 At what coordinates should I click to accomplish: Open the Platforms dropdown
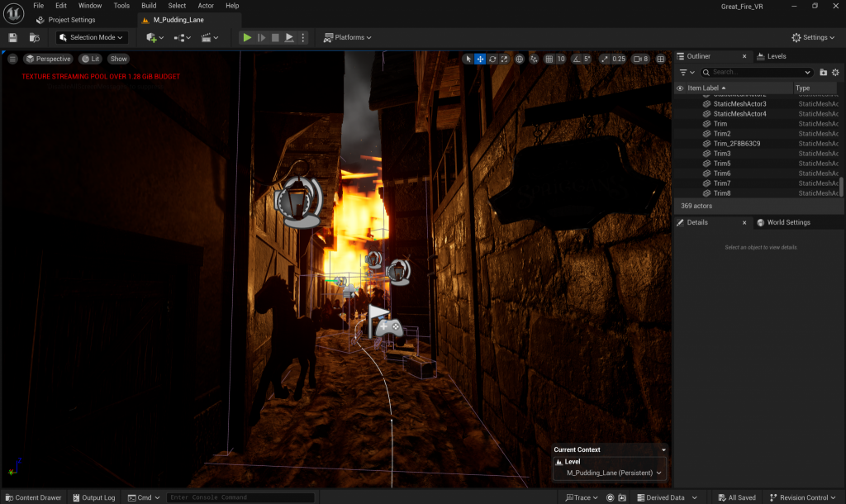pos(348,37)
